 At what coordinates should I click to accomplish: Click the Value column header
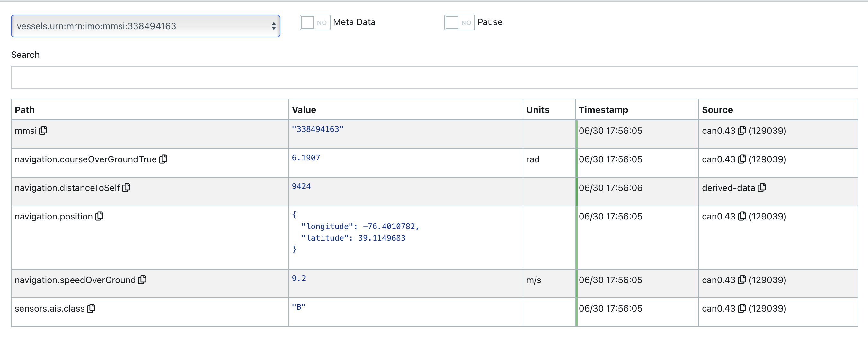304,110
